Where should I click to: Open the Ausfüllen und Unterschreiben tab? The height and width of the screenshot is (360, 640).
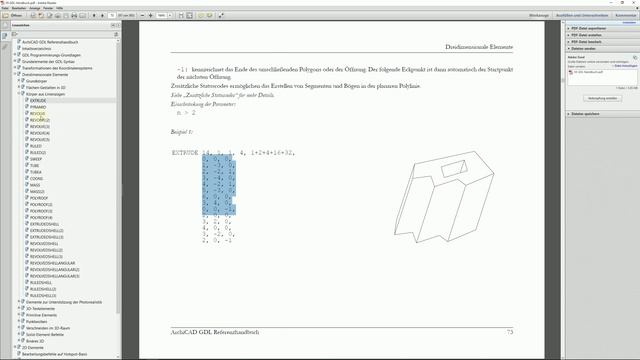pyautogui.click(x=582, y=16)
